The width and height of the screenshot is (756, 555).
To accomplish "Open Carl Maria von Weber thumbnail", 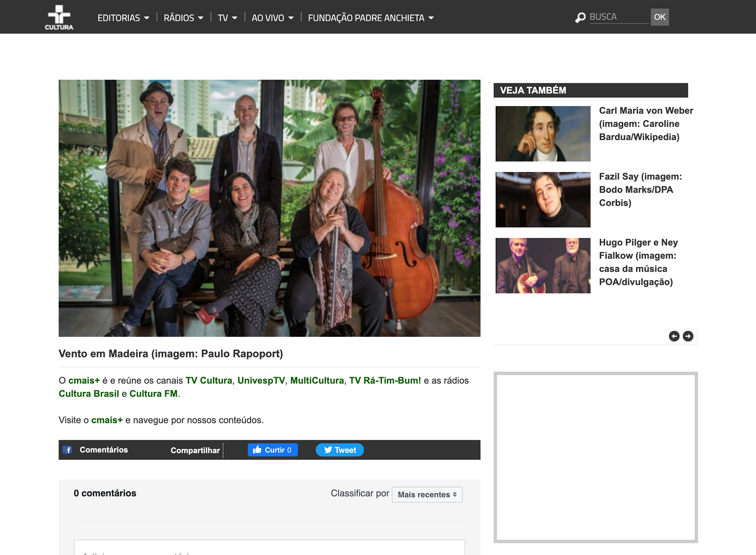I will (543, 134).
